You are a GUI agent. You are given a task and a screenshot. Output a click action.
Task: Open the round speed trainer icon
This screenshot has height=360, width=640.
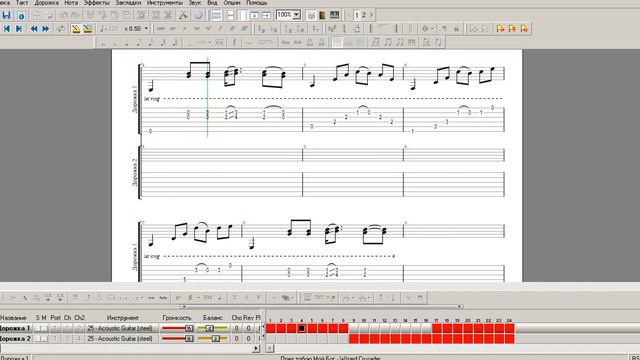coord(198,16)
